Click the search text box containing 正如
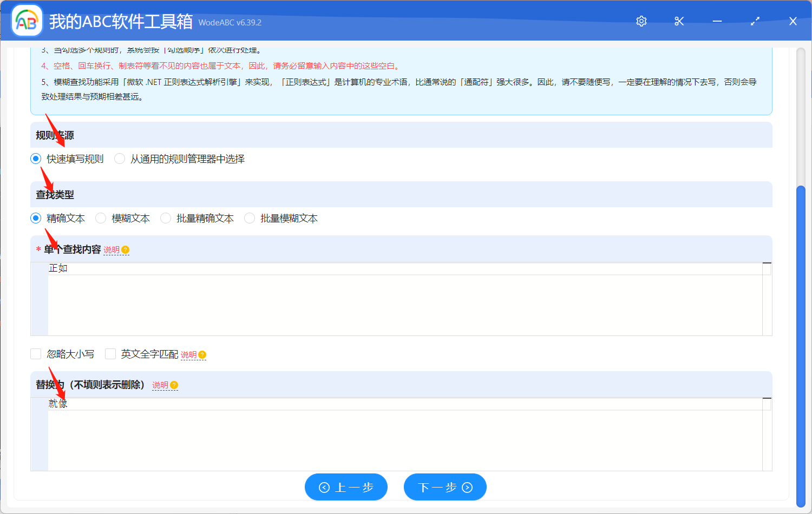 pos(379,298)
